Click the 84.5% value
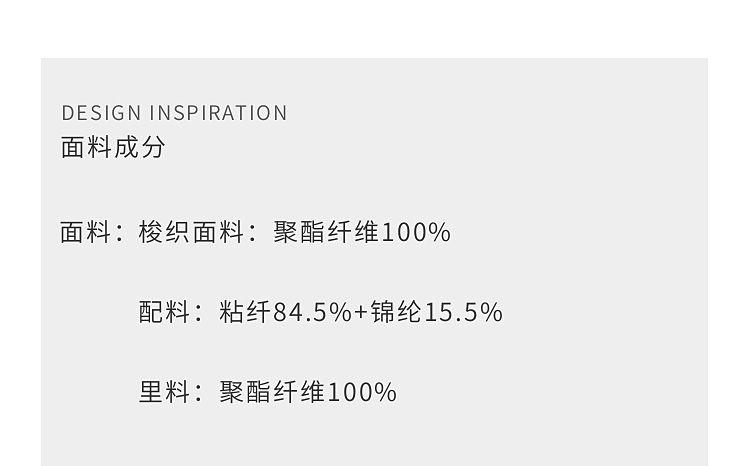The image size is (750, 466). (x=312, y=312)
